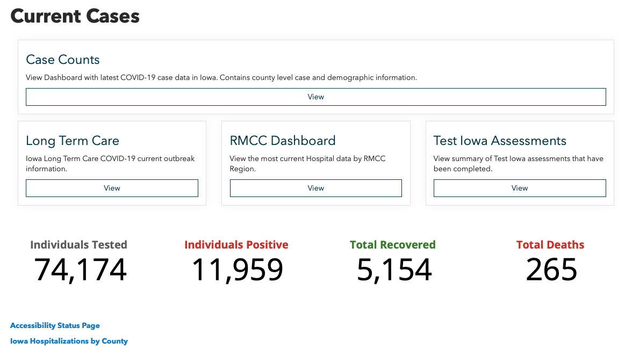This screenshot has width=625, height=364.
Task: Select the Total Recovered label
Action: pyautogui.click(x=393, y=244)
